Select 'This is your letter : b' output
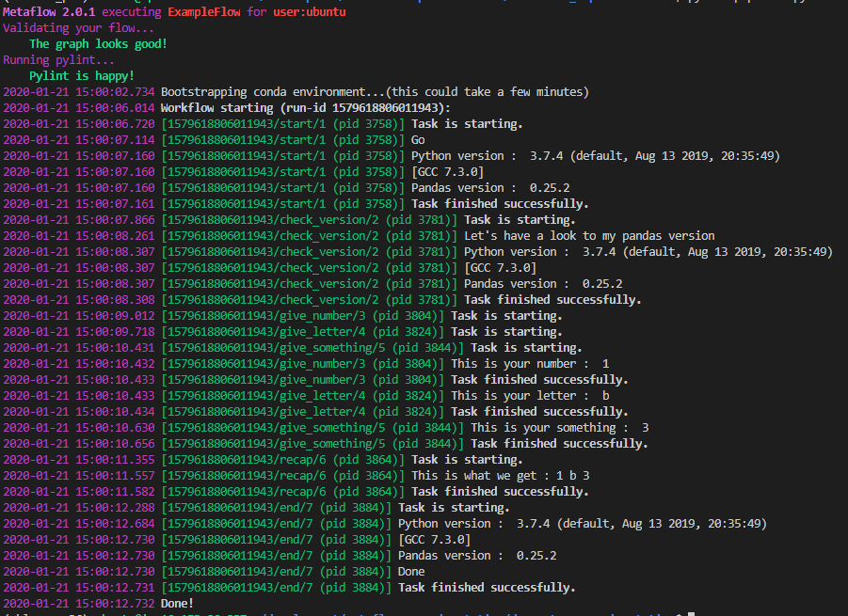 click(530, 396)
